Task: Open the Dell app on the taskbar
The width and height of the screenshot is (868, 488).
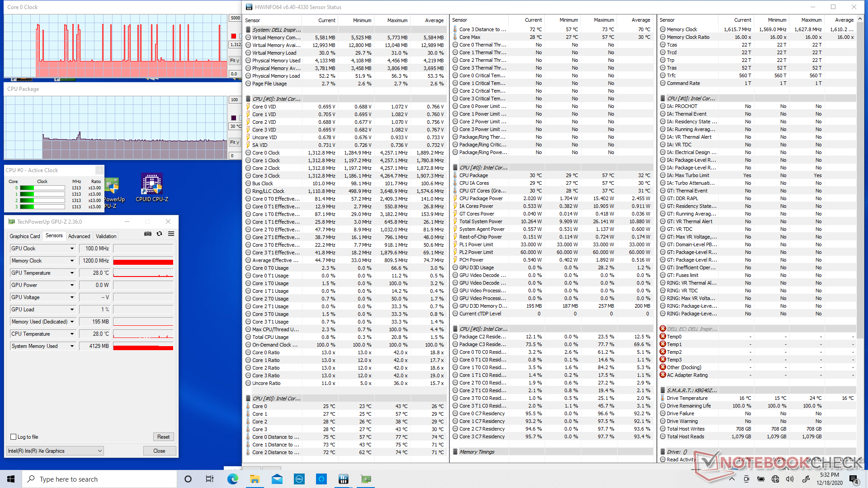Action: tap(299, 479)
